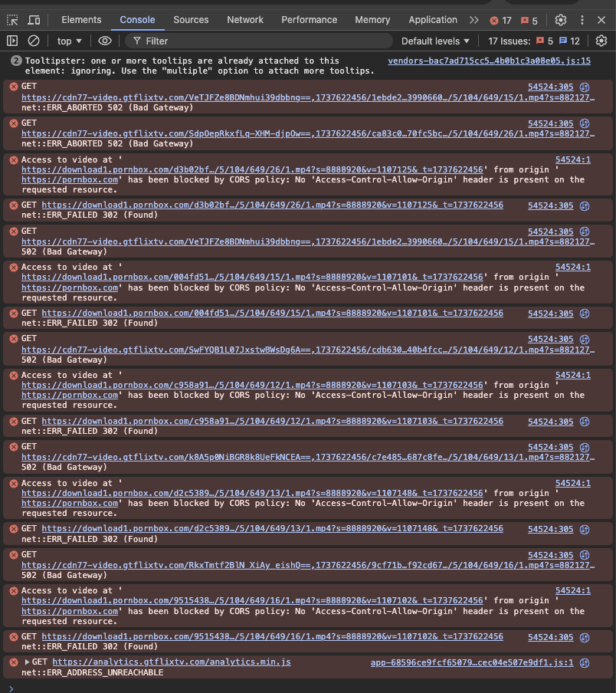Screen dimensions: 616x693
Task: Open console settings gear beside issues count
Action: click(601, 41)
